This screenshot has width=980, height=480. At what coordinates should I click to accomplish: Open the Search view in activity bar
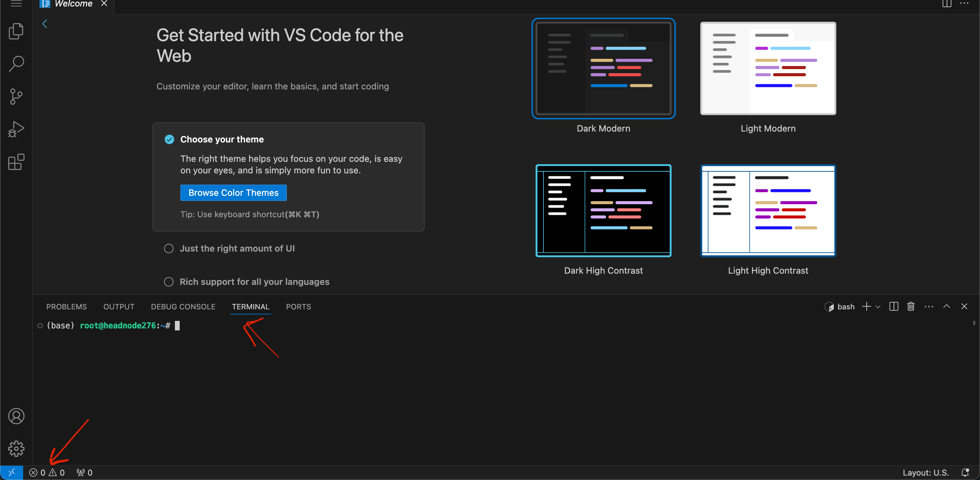(16, 64)
